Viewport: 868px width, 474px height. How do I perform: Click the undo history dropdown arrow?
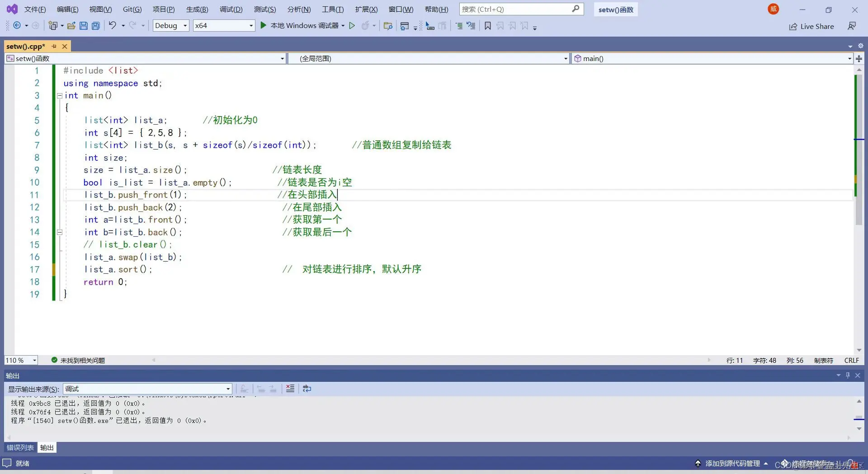[x=123, y=26]
